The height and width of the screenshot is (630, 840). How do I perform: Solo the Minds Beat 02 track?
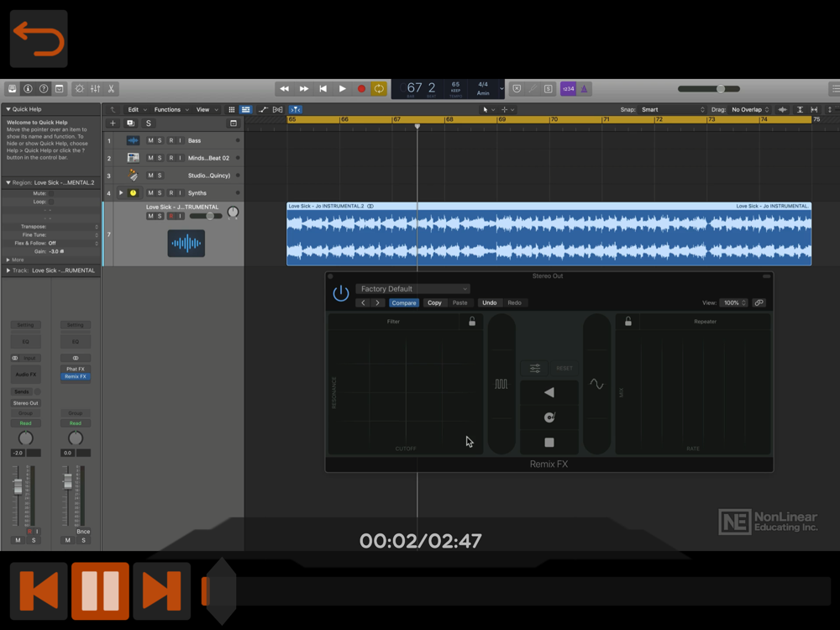tap(160, 158)
